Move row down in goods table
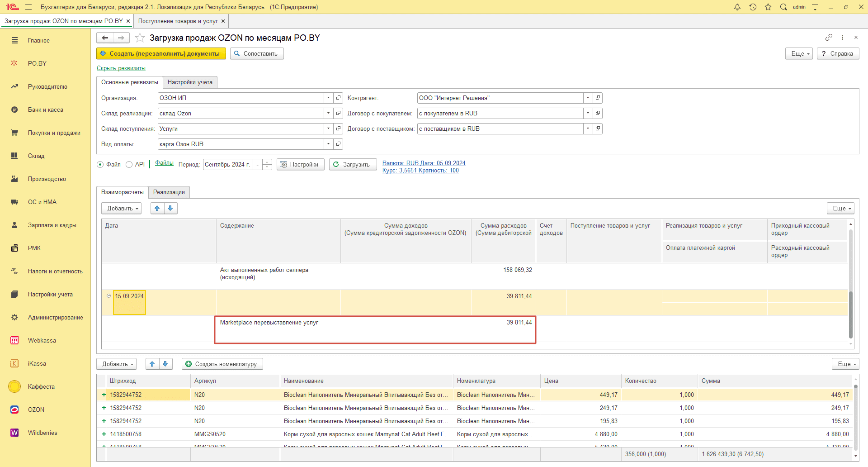868x467 pixels. tap(165, 364)
